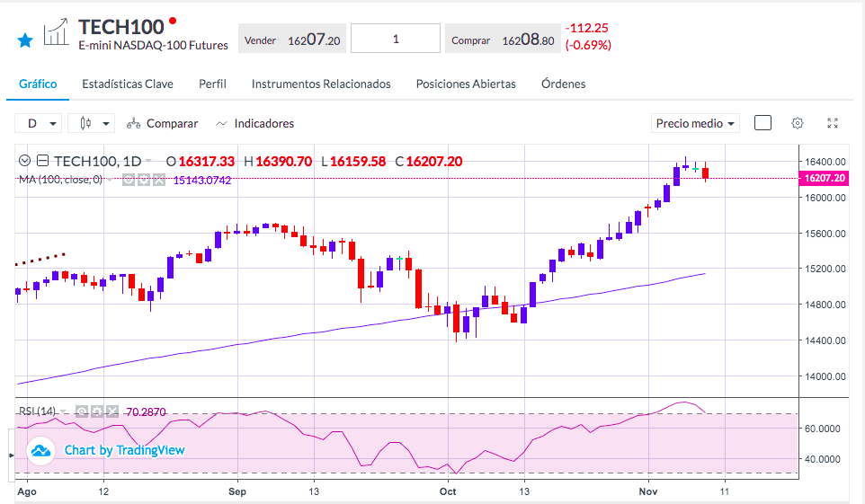The image size is (865, 504).
Task: Remove the MA indicator with X
Action: coord(159,180)
